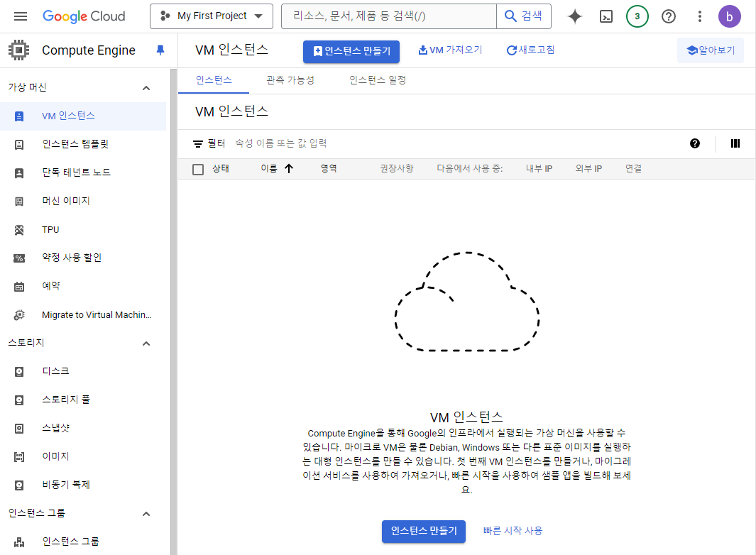Click 새로고침 refresh button

pos(530,50)
